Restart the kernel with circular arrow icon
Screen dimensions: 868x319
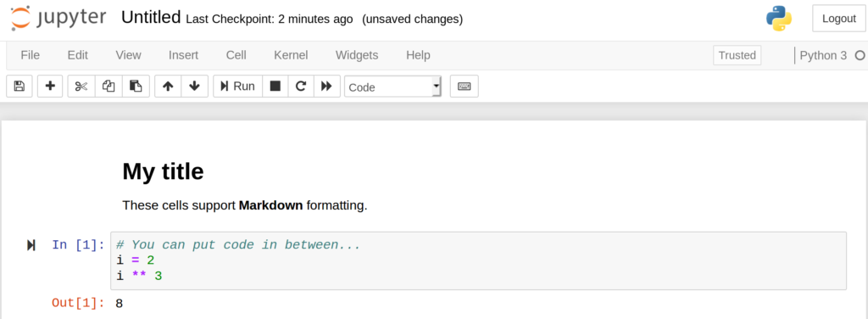(301, 87)
